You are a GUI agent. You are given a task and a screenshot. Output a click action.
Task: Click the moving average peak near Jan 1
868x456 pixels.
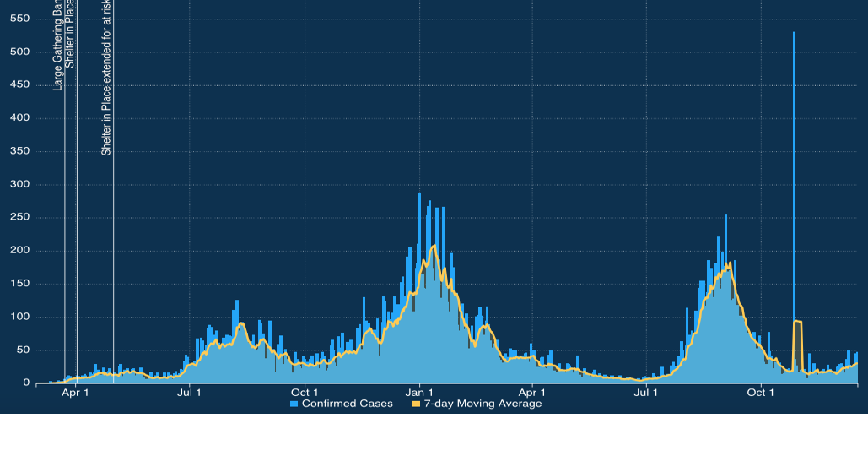tap(434, 246)
